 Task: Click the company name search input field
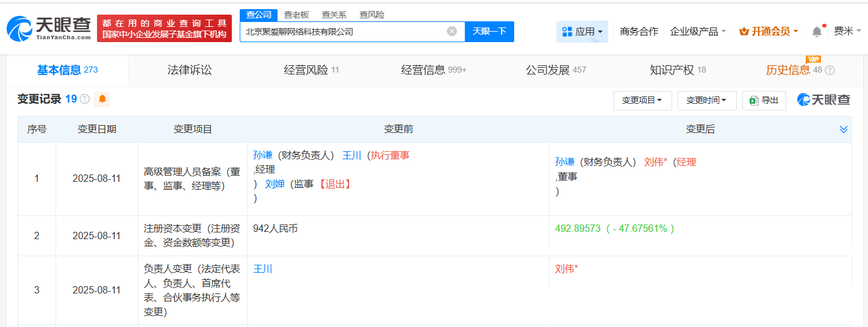coord(342,31)
